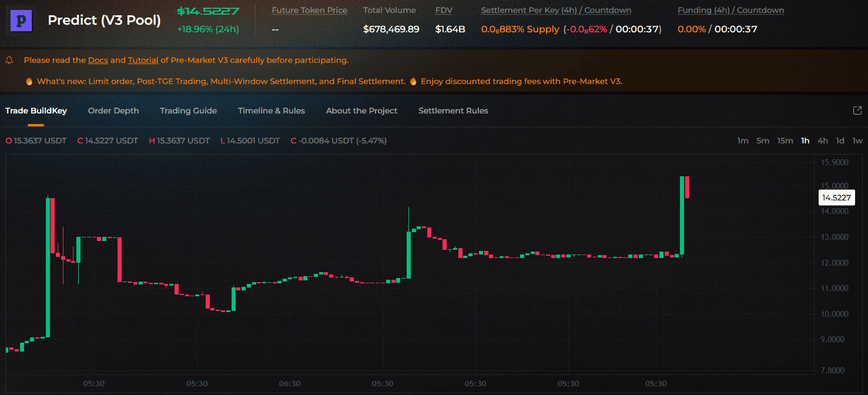
Task: Open the Docs link
Action: click(98, 60)
